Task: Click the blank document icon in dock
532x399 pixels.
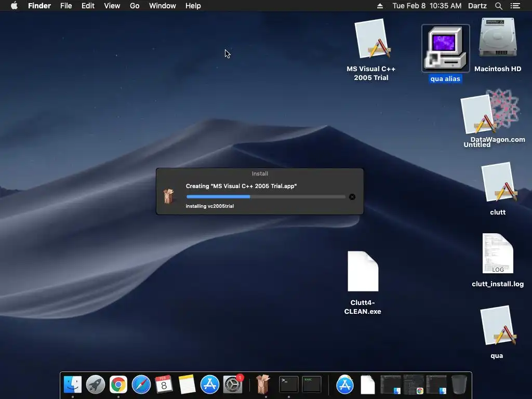Action: click(368, 385)
